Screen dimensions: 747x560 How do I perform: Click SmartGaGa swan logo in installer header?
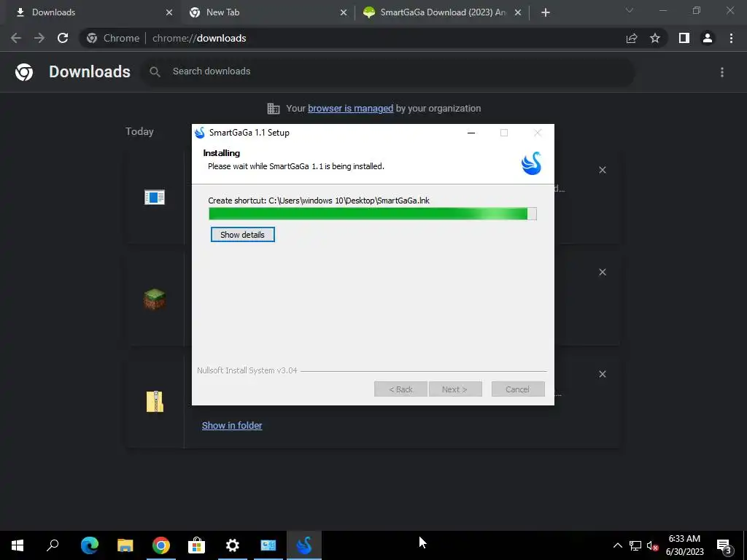pyautogui.click(x=531, y=163)
